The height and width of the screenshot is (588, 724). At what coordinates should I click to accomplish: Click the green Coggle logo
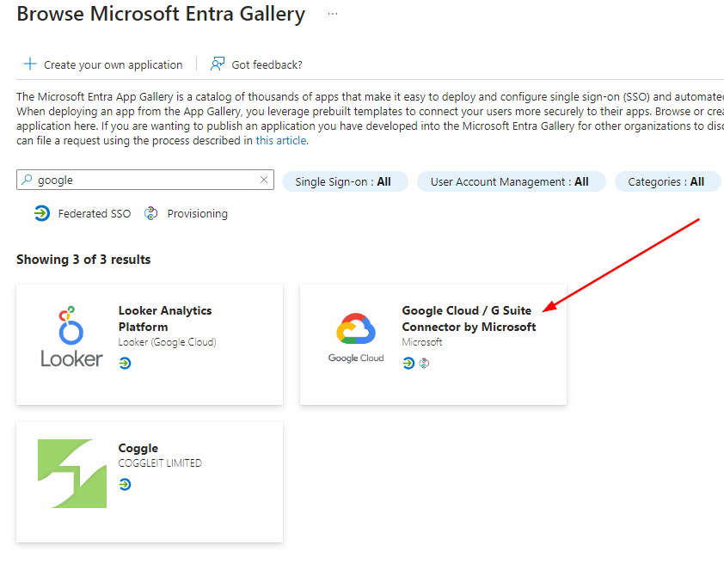[x=71, y=474]
